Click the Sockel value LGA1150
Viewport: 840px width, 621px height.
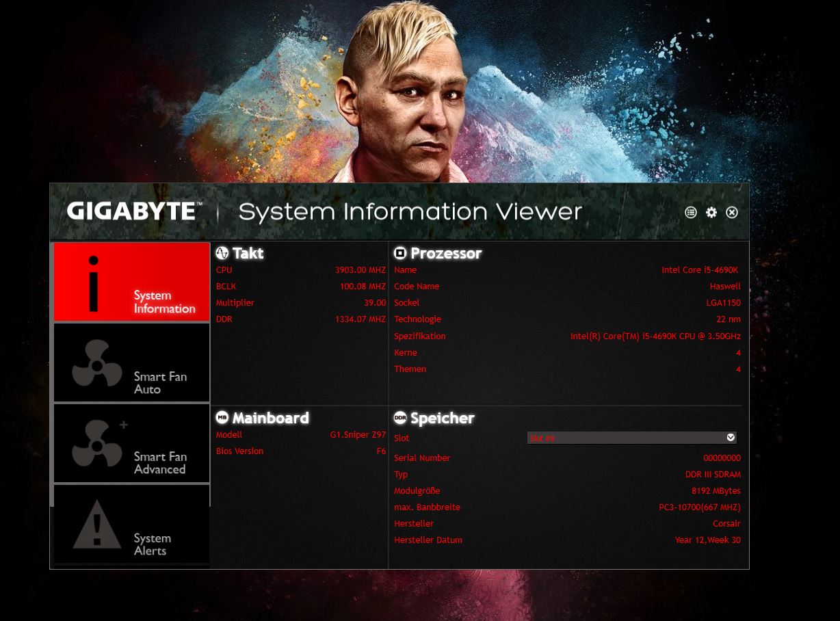point(724,303)
